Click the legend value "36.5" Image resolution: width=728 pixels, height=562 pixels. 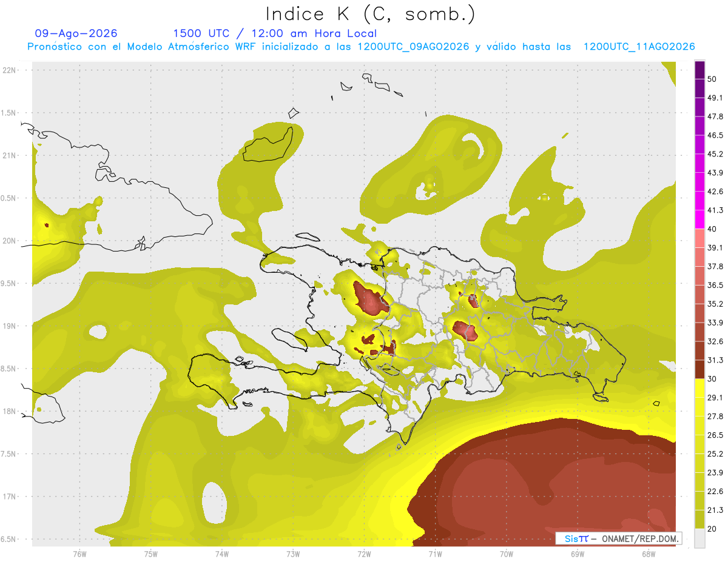(x=715, y=285)
